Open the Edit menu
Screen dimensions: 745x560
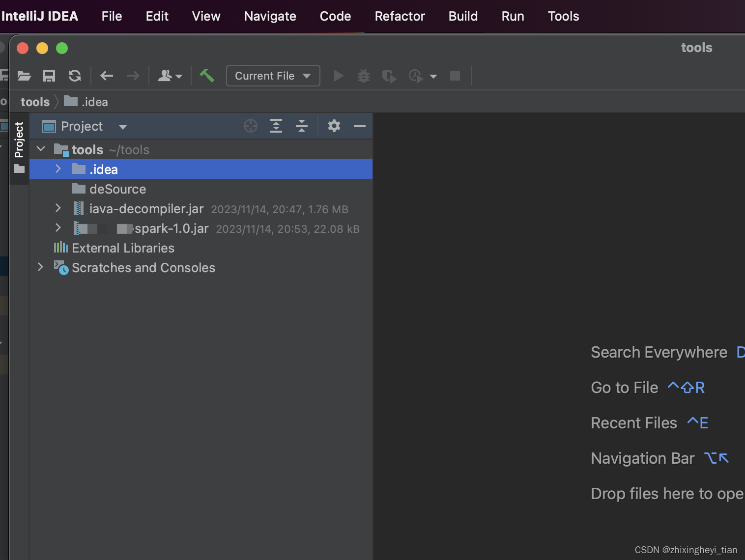click(x=157, y=16)
